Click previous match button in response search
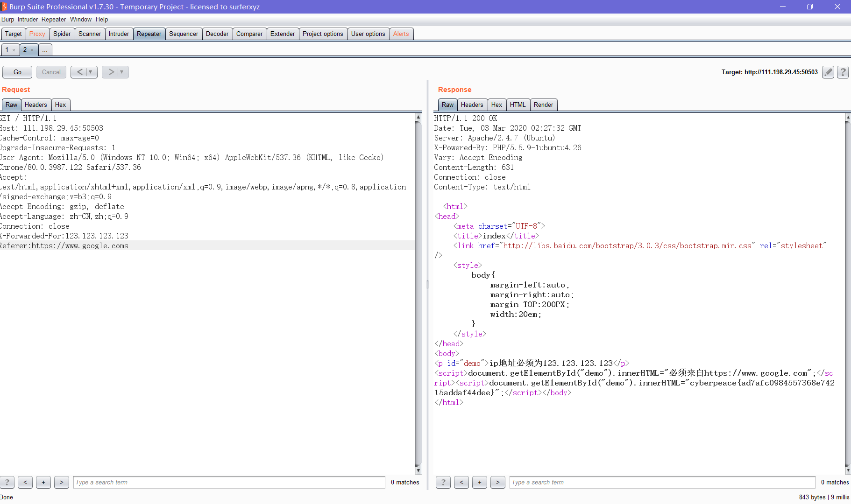 pyautogui.click(x=461, y=482)
